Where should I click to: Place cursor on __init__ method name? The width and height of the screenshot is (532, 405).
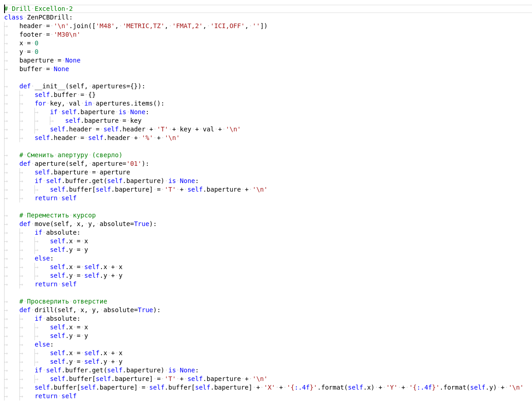tap(50, 86)
